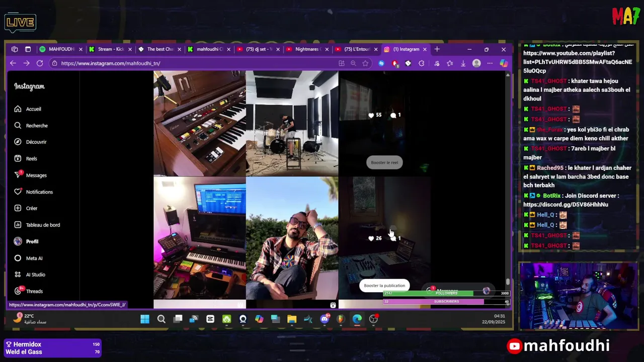Open browser zoom magnifier in address bar
This screenshot has height=362, width=644.
[x=353, y=63]
